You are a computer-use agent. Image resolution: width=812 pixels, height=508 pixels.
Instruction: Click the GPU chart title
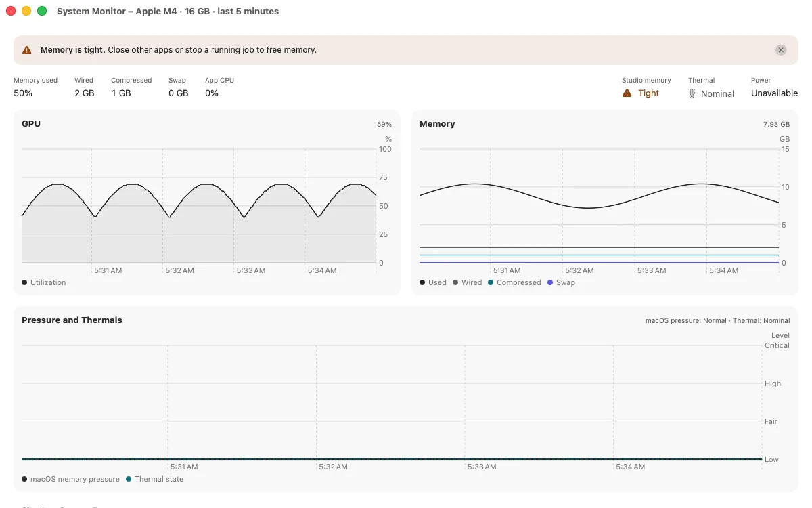pos(31,123)
